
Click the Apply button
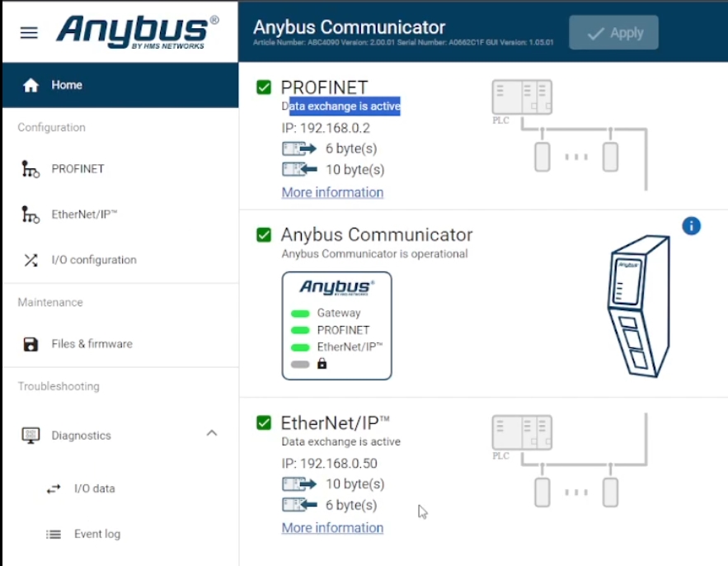[613, 33]
